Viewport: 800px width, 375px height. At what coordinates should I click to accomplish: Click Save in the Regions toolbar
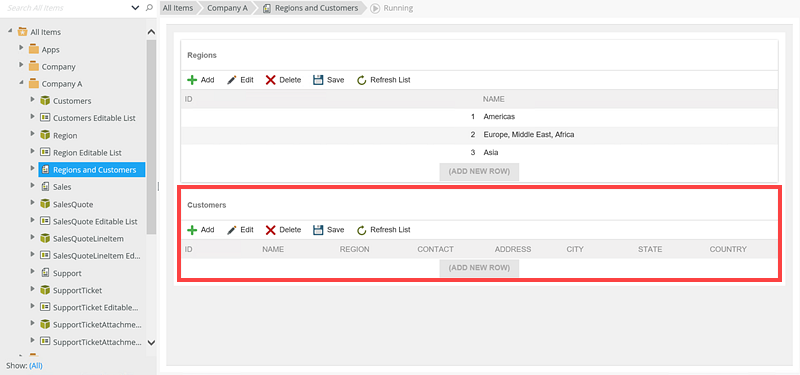(x=329, y=80)
